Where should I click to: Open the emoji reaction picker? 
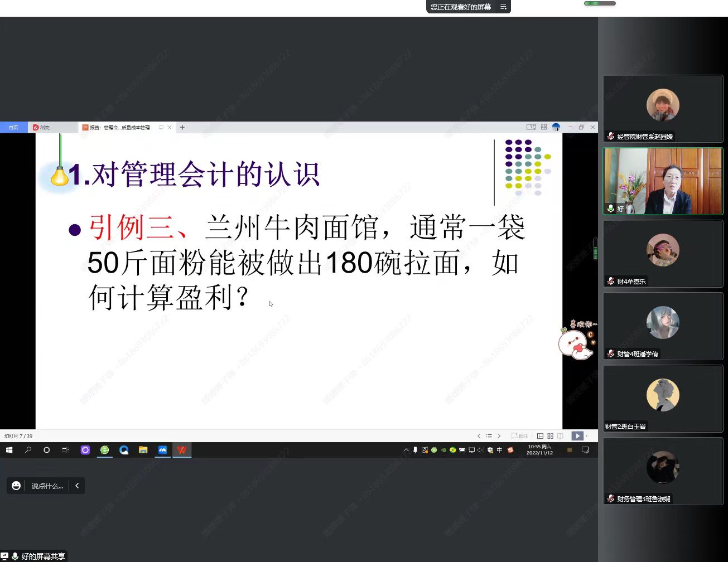[x=16, y=486]
